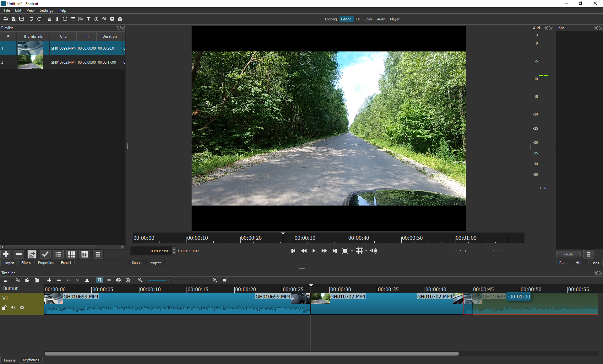Image resolution: width=603 pixels, height=364 pixels.
Task: Open the Export tab button
Action: pyautogui.click(x=66, y=263)
